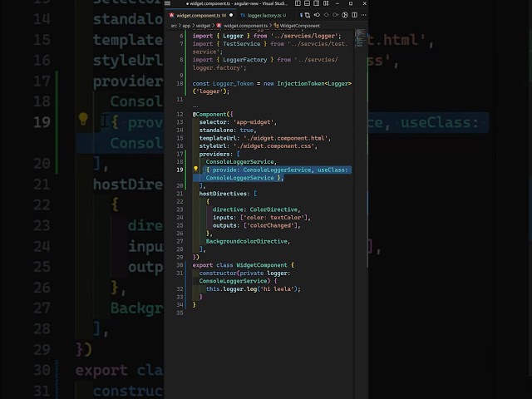Click the middle diamond navigation icon
This screenshot has width=532, height=399.
click(327, 15)
